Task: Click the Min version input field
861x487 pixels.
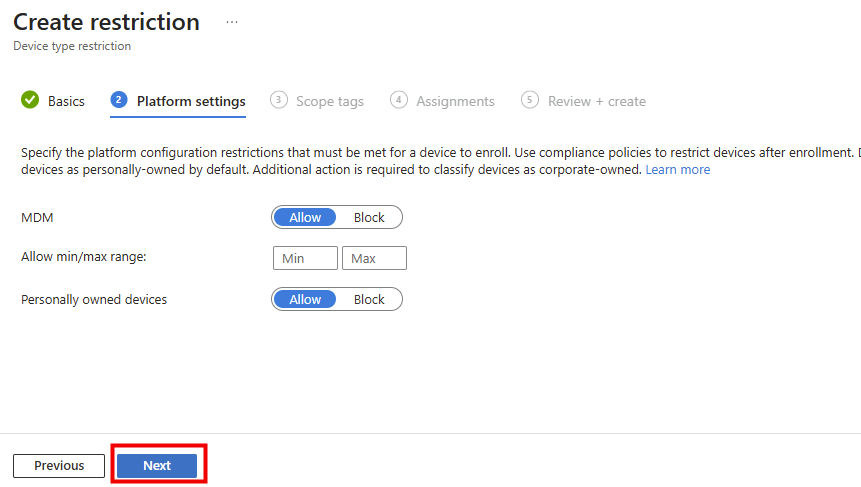Action: click(305, 258)
